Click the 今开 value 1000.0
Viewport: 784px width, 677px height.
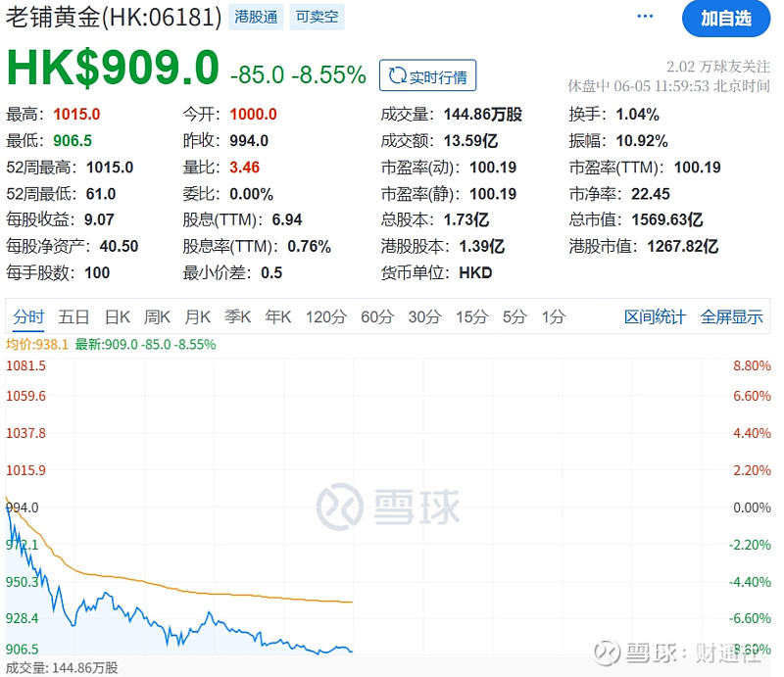point(253,115)
